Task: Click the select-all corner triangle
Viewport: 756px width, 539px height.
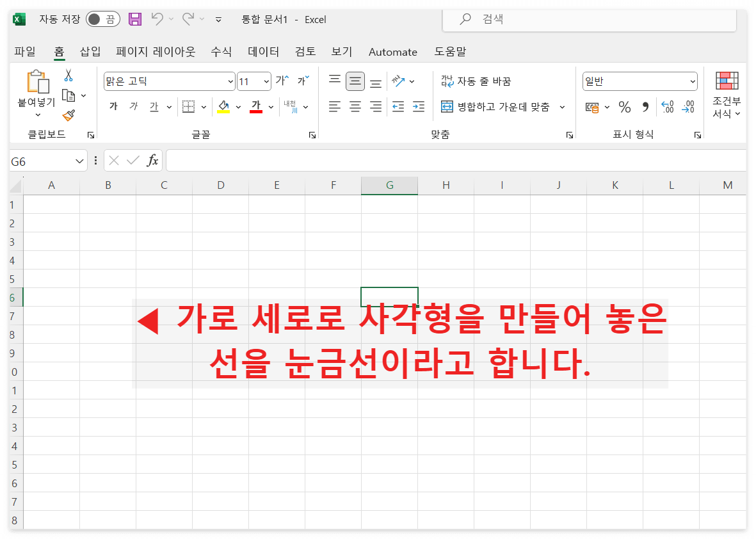Action: (x=17, y=186)
